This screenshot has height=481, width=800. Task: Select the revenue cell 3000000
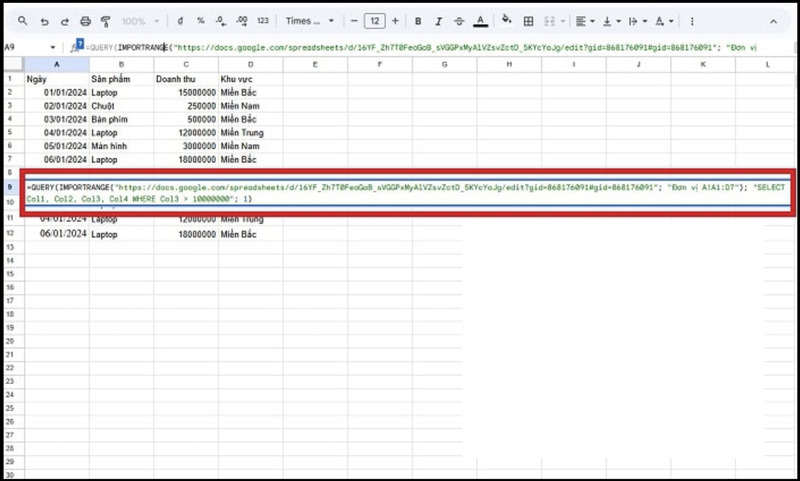click(186, 146)
